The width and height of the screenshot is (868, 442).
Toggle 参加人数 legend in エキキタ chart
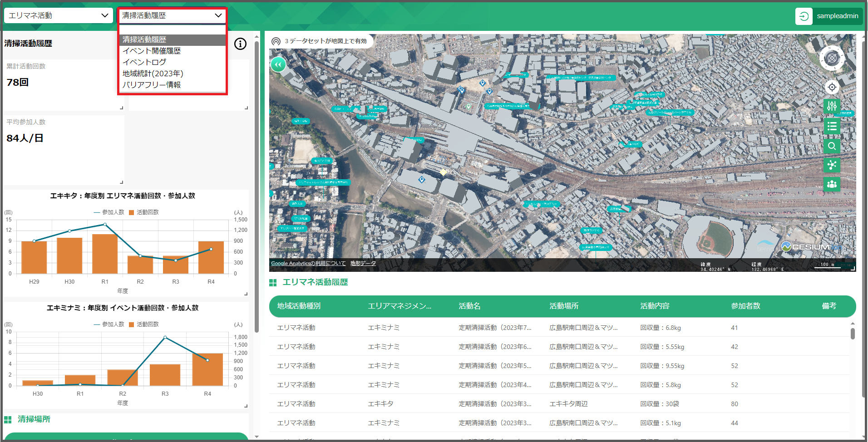[x=109, y=212]
